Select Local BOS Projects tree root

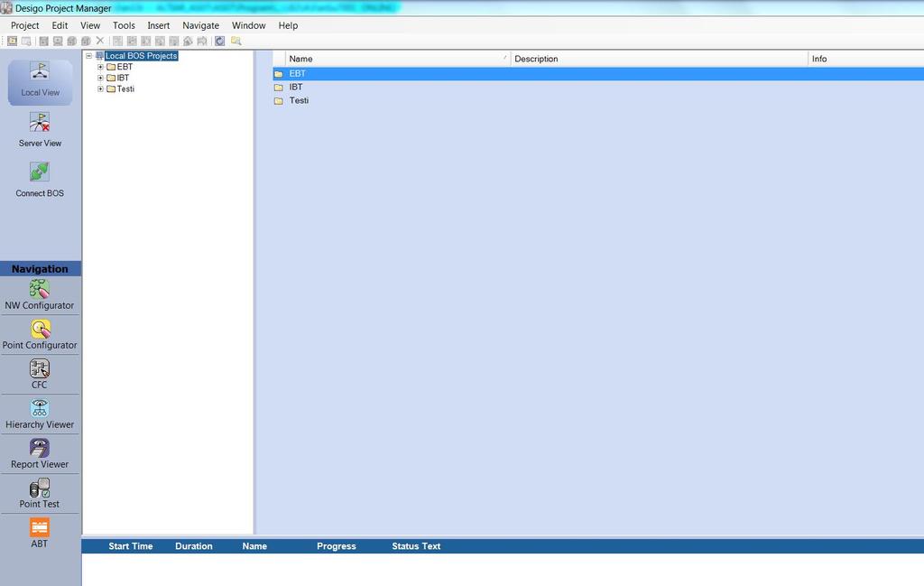pos(141,55)
